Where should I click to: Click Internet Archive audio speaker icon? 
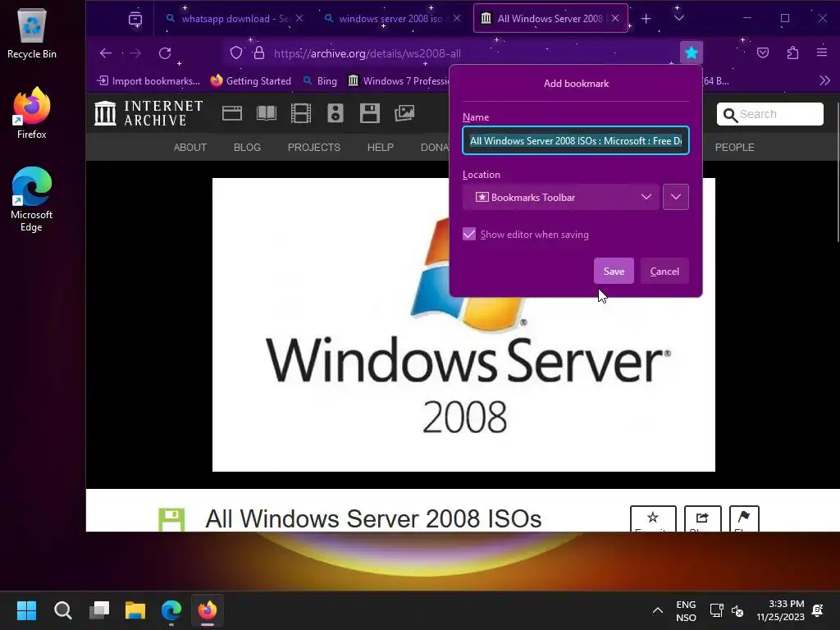click(x=336, y=113)
